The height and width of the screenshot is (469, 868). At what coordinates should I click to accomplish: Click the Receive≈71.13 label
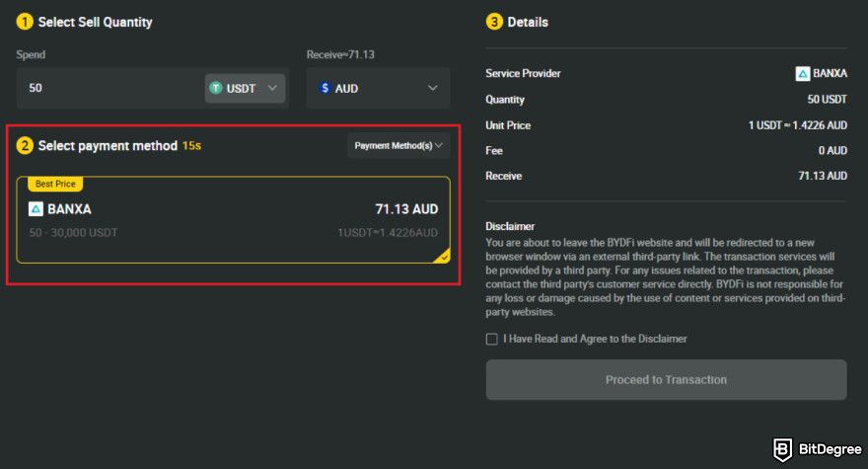pyautogui.click(x=340, y=55)
